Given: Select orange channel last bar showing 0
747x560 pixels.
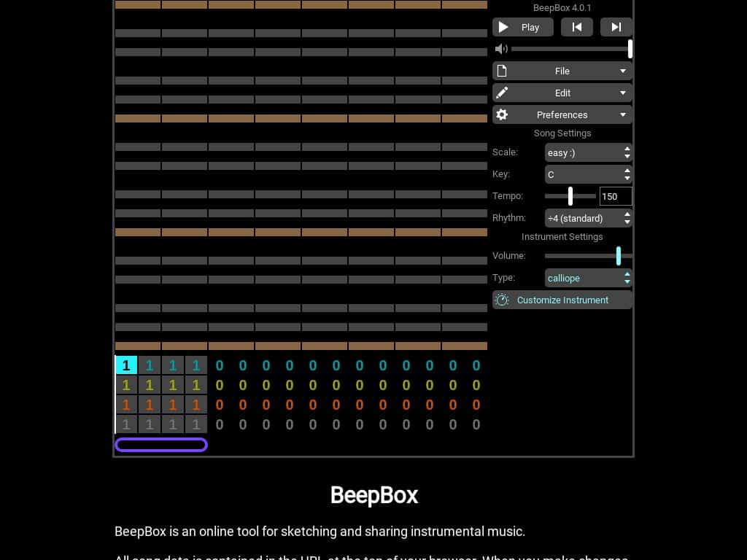Looking at the screenshot, I should click(x=476, y=405).
